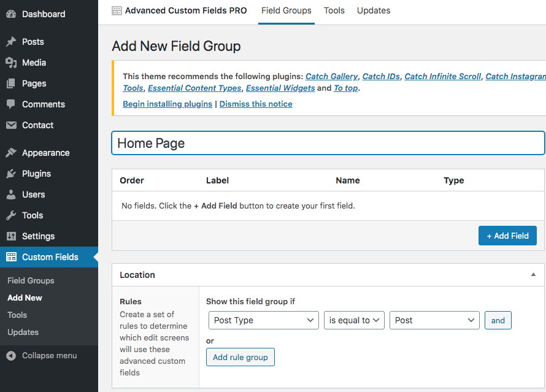Click the Location panel heading
Viewport: 546px width, 392px height.
tap(137, 275)
